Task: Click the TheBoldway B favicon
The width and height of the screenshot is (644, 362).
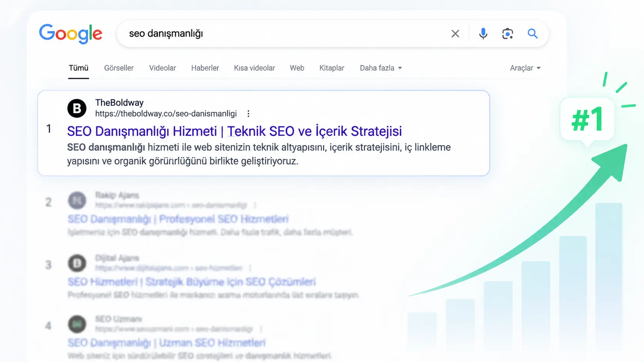Action: (x=77, y=108)
